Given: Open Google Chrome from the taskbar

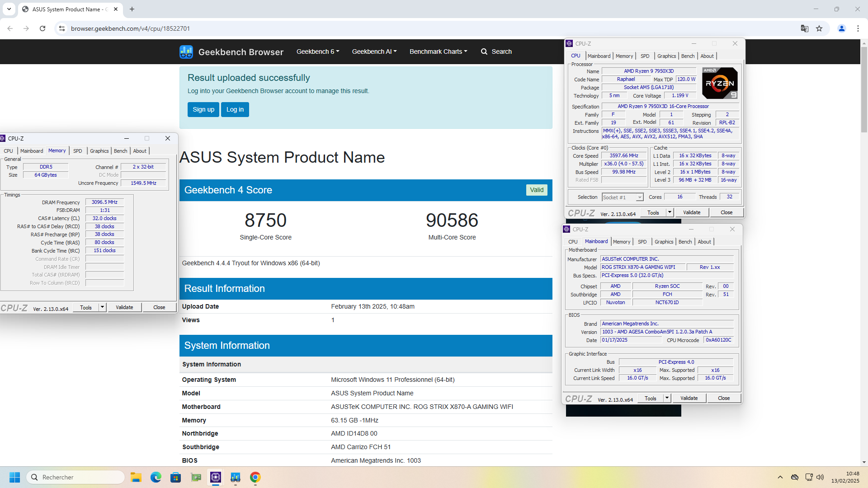Looking at the screenshot, I should pos(255,477).
